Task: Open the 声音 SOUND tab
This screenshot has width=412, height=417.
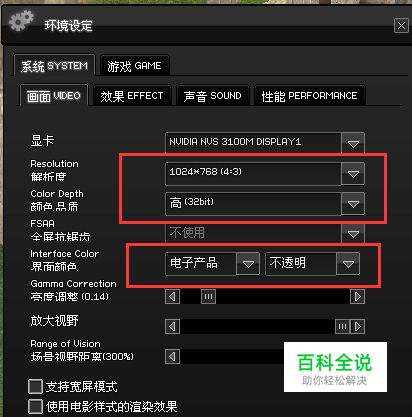Action: tap(213, 96)
